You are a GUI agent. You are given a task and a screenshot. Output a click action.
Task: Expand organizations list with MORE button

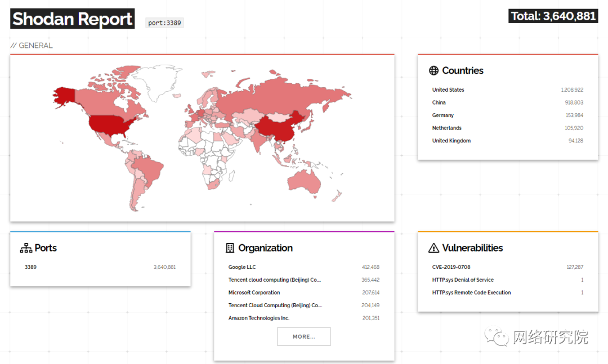coord(303,336)
